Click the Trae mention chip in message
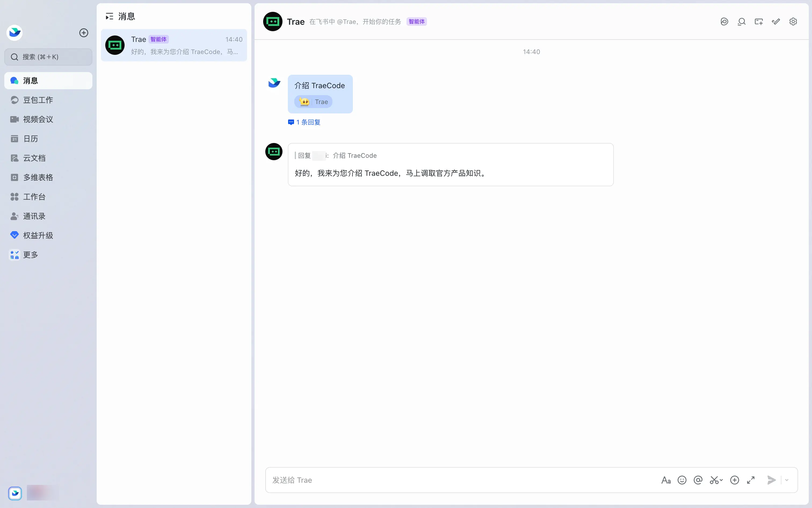812x508 pixels. click(313, 102)
